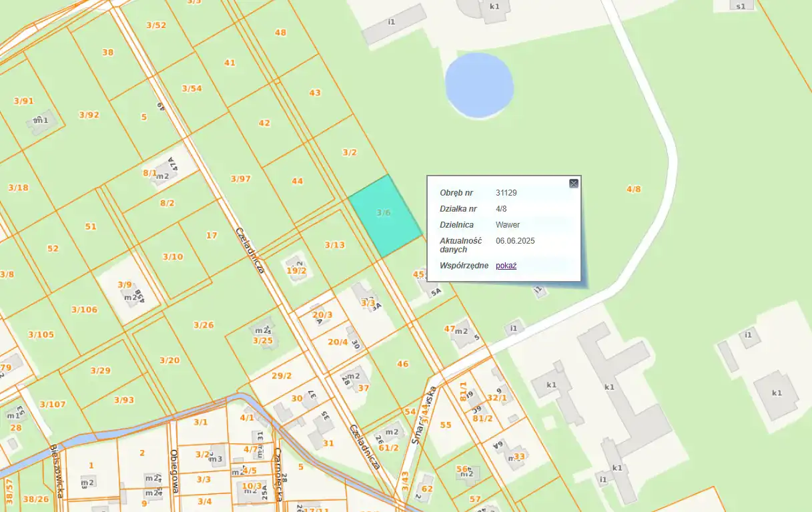Select the m1 building in parcel 3/91
Image resolution: width=812 pixels, height=512 pixels.
pos(41,120)
